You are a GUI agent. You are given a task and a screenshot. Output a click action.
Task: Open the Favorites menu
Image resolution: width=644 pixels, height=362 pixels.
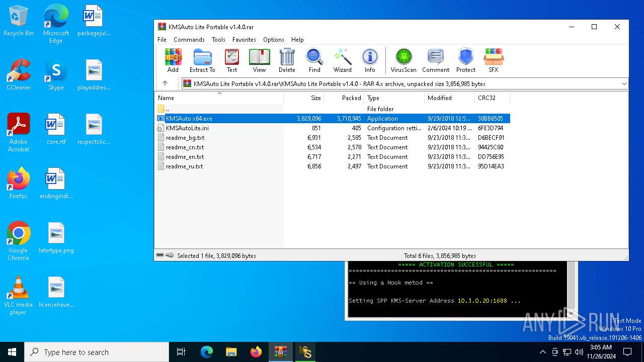(244, 40)
